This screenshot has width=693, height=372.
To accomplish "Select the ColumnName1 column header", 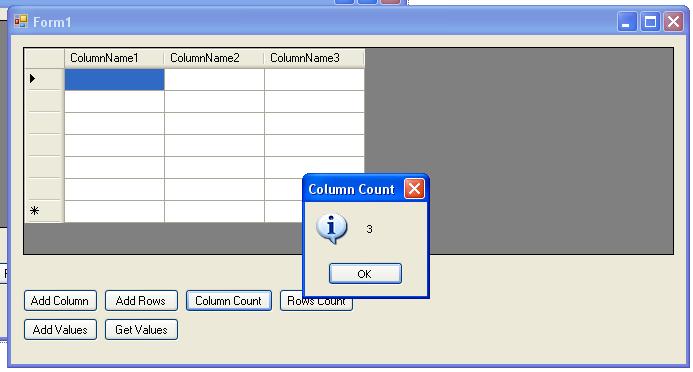I will (x=114, y=58).
